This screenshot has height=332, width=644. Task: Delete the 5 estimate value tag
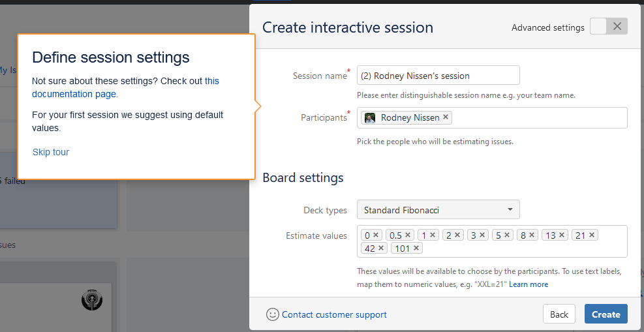pos(507,235)
